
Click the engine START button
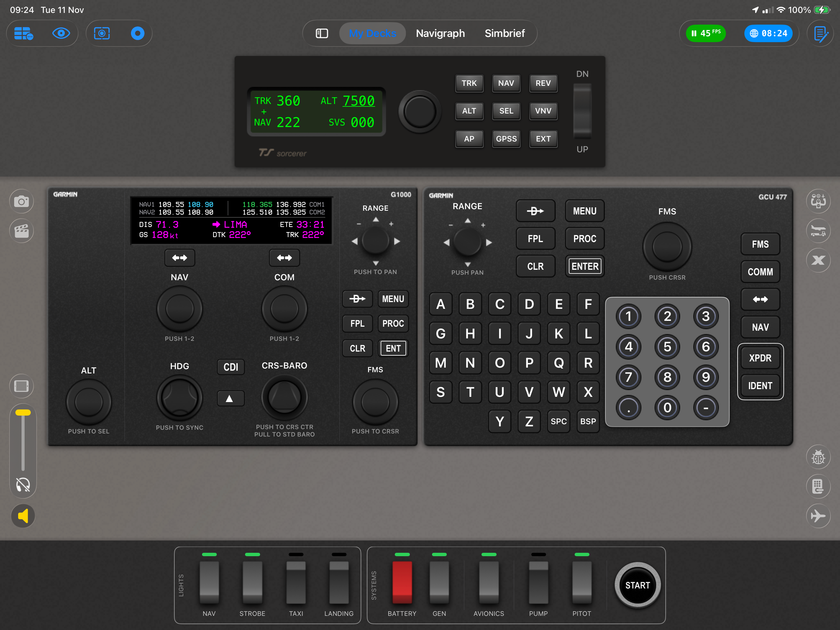[638, 585]
